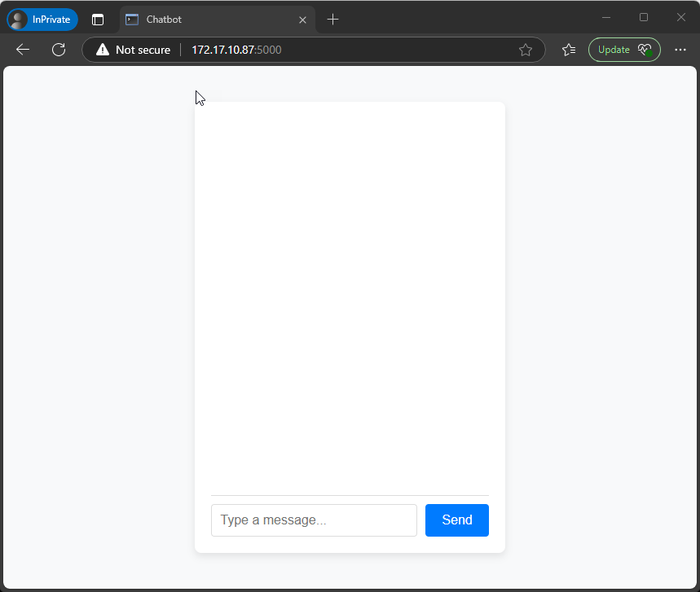Maximize the browser window

(644, 17)
